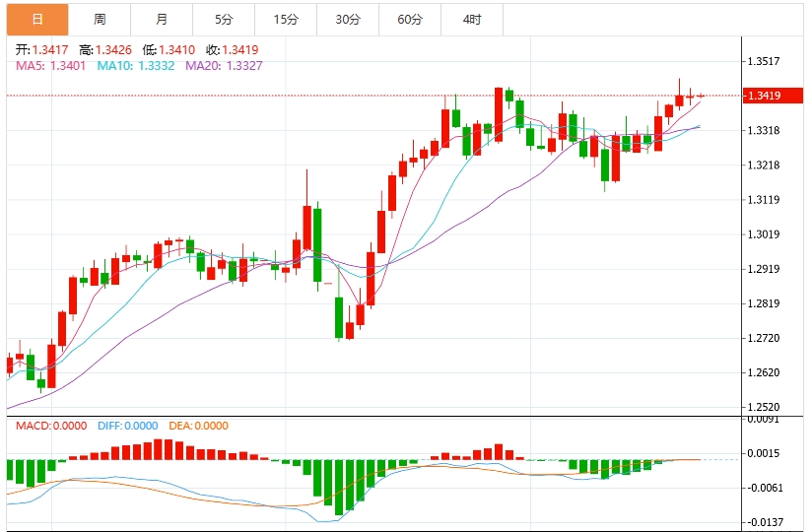
Task: Switch to the 周 weekly tab
Action: click(x=100, y=20)
